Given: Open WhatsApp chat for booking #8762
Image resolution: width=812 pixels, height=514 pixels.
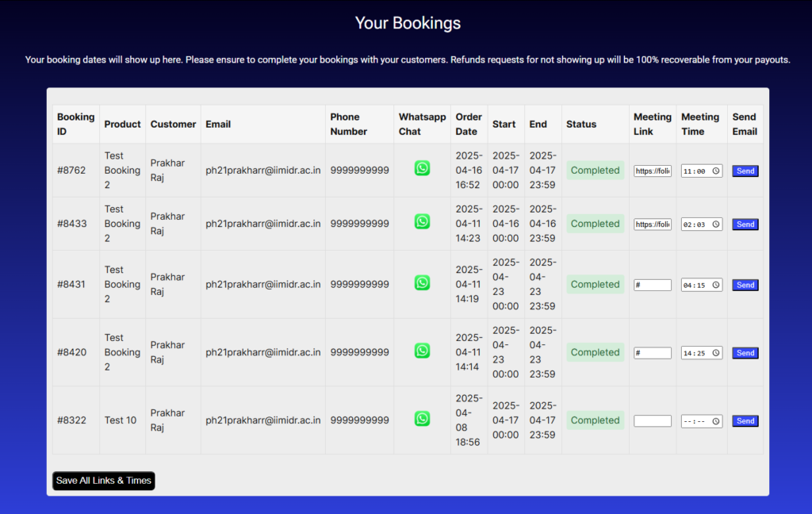Looking at the screenshot, I should (422, 168).
